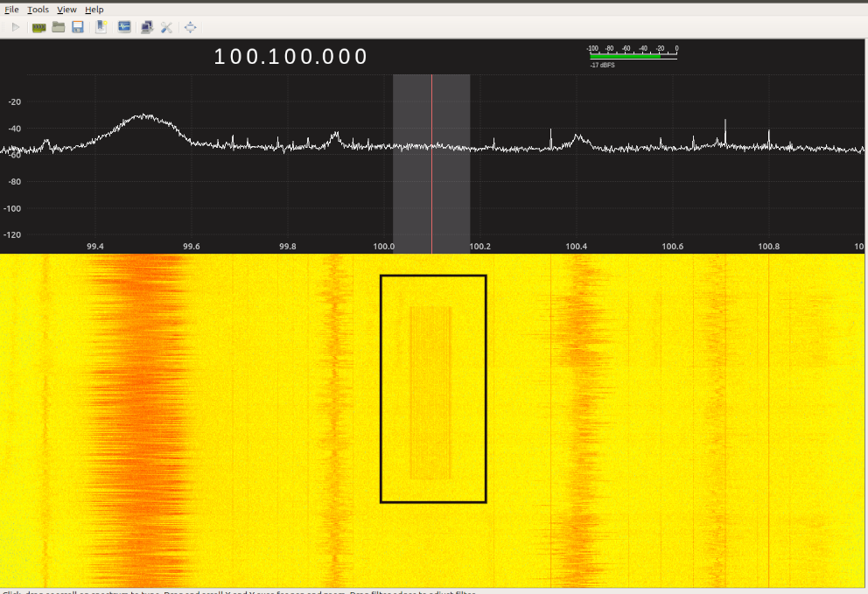The image size is (868, 594).
Task: Click the 99.8 frequency axis label
Action: [288, 247]
